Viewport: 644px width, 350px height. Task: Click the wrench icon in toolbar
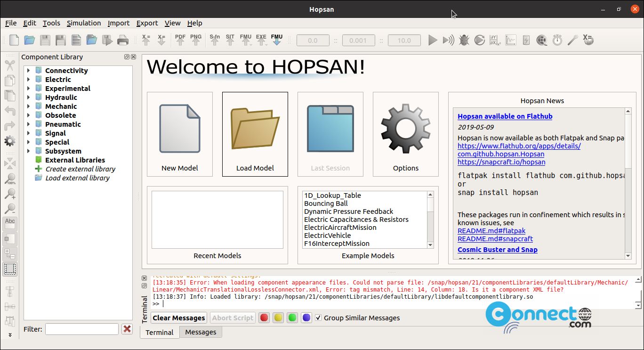(572, 41)
